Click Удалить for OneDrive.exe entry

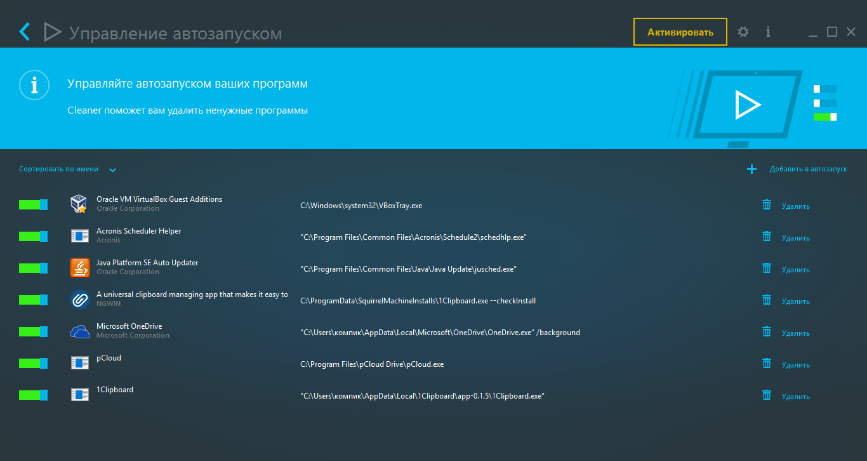coord(795,333)
